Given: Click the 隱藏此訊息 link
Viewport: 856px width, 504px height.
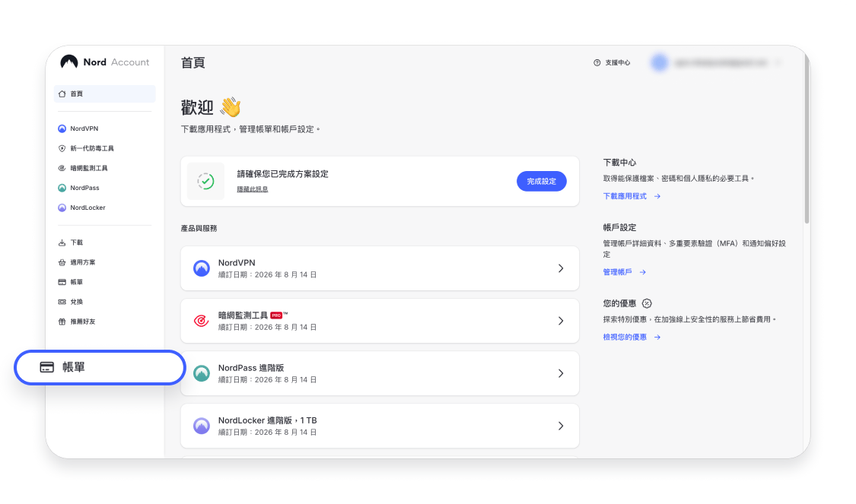Looking at the screenshot, I should point(252,189).
